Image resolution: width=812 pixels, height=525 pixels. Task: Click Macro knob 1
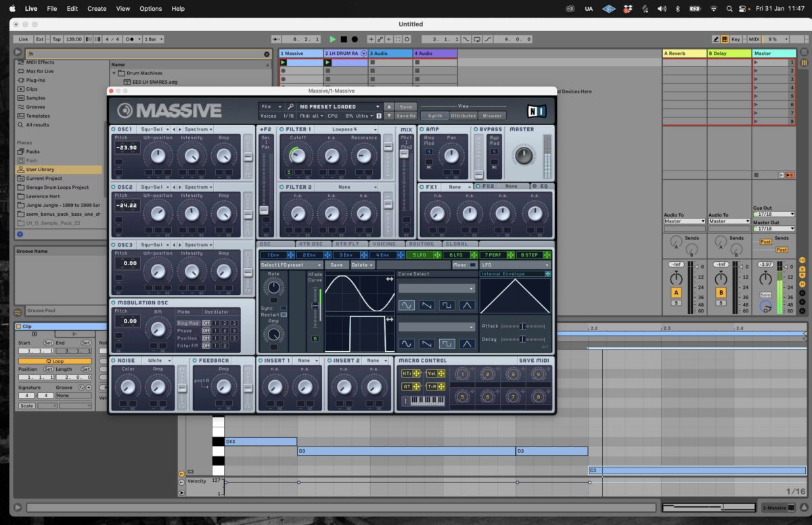[462, 374]
